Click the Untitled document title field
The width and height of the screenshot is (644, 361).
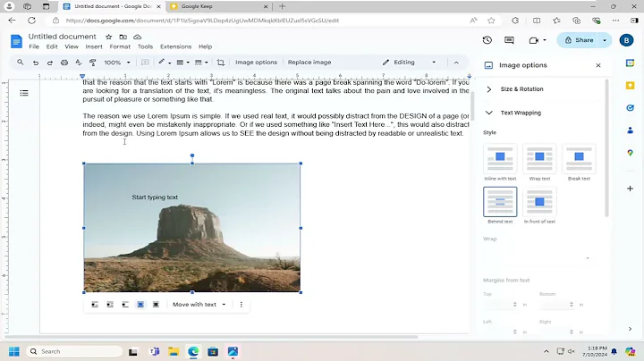coord(62,37)
